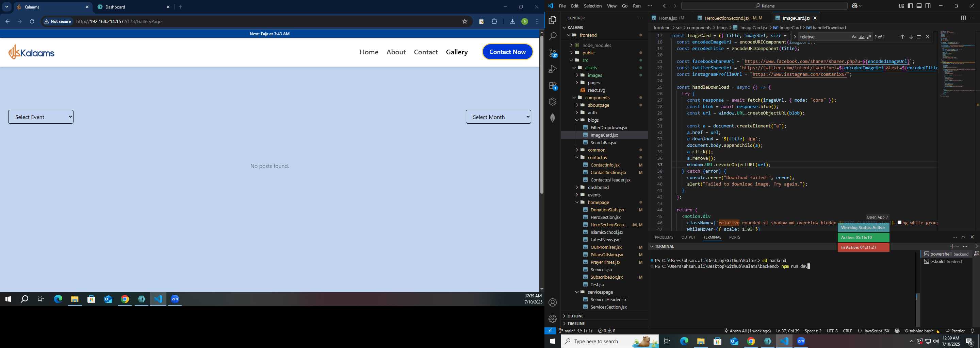The image size is (980, 348).
Task: Switch to the PORTS panel tab
Action: click(734, 237)
